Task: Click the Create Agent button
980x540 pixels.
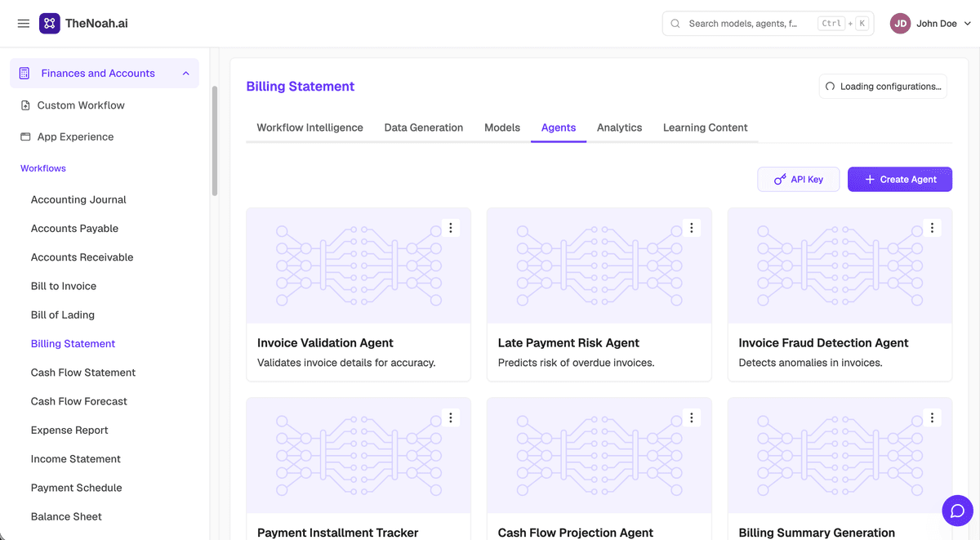Action: point(900,180)
